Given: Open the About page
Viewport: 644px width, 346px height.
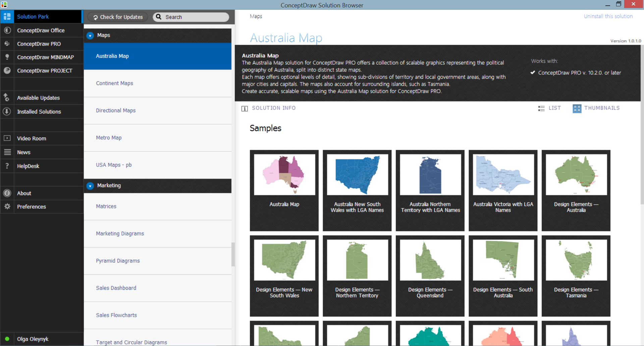Looking at the screenshot, I should pyautogui.click(x=42, y=193).
